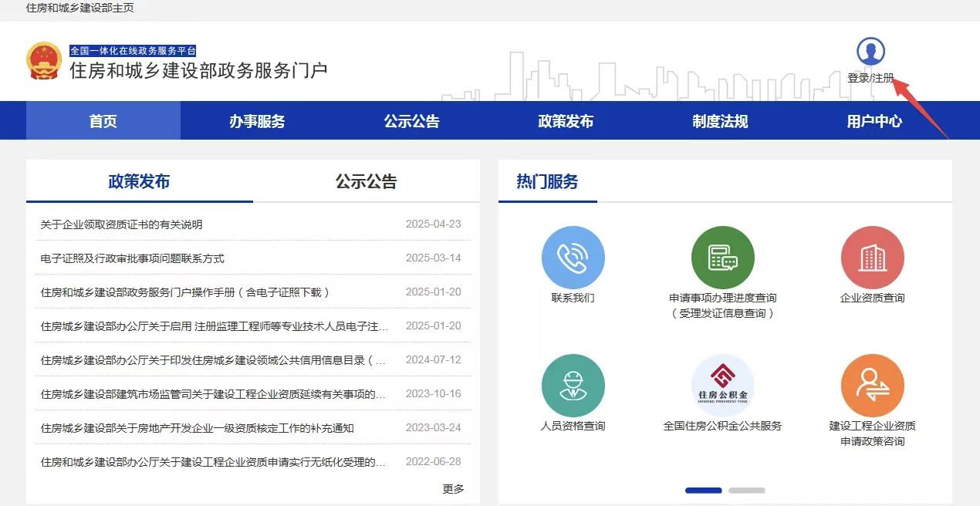This screenshot has width=980, height=506.
Task: Open 制度法规 navigation menu item
Action: tap(719, 121)
